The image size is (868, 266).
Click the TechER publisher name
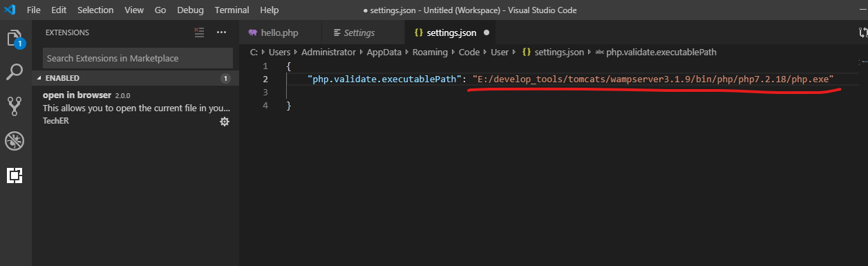click(55, 121)
